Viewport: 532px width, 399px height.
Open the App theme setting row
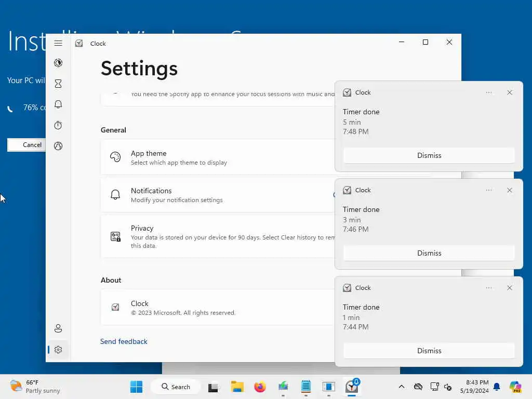point(218,157)
